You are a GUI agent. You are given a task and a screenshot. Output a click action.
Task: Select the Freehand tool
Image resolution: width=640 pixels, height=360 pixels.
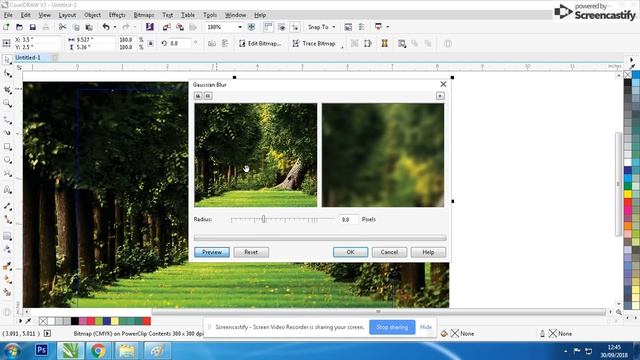7,120
